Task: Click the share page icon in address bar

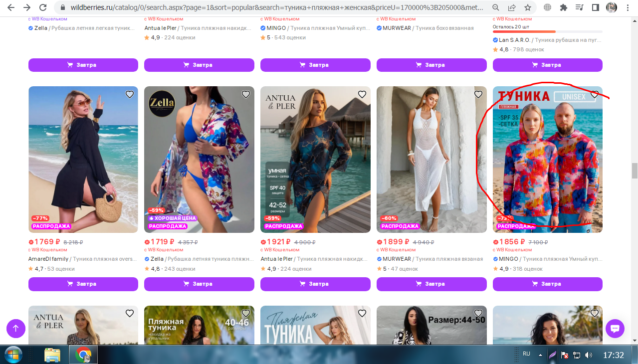Action: (x=512, y=8)
